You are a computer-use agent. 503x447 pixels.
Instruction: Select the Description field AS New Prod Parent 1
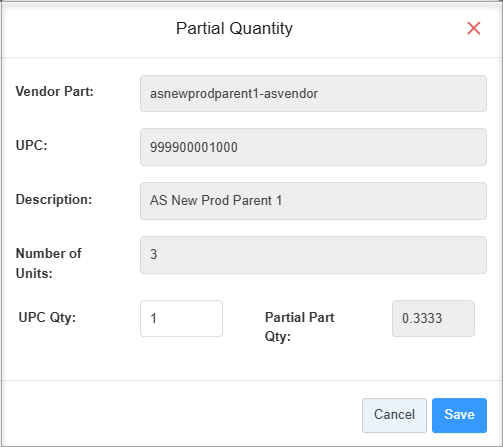point(313,201)
